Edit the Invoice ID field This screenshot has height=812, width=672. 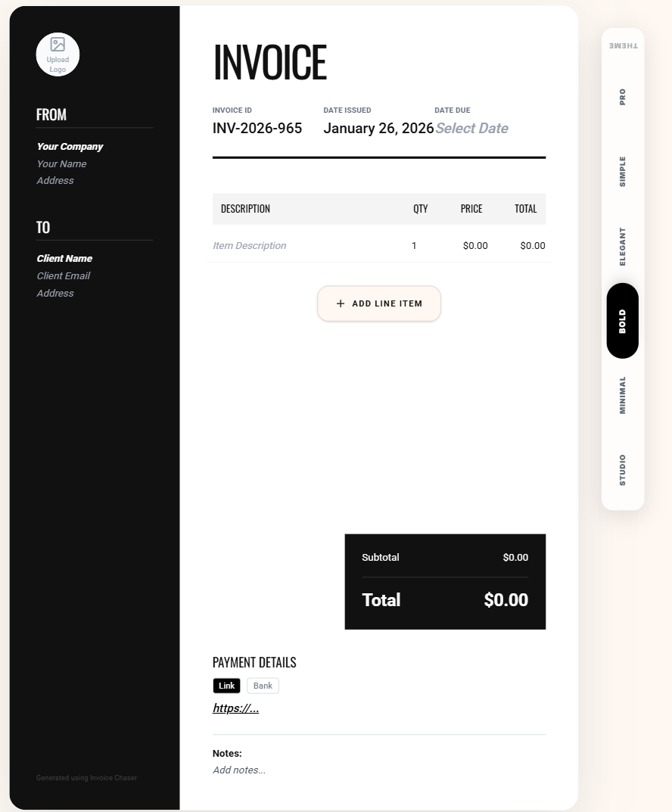coord(257,129)
